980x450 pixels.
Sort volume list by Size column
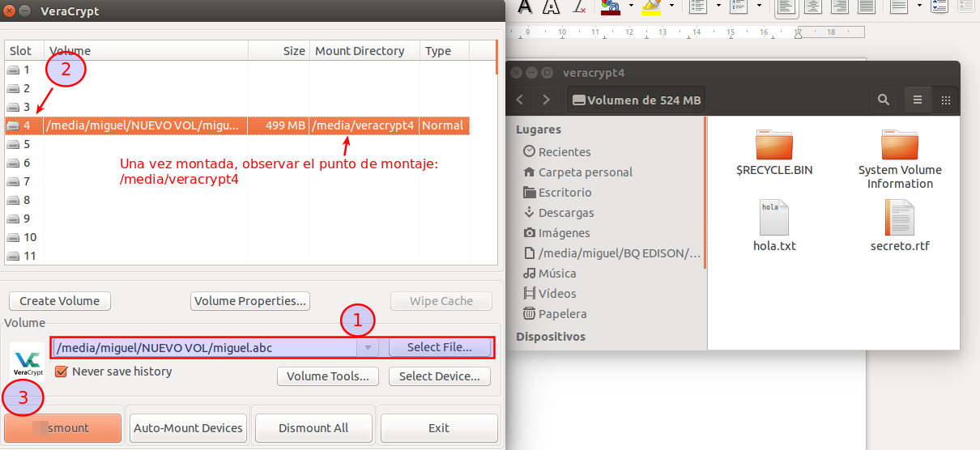[279, 51]
